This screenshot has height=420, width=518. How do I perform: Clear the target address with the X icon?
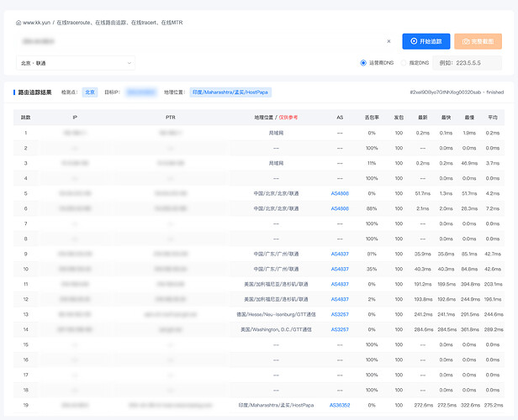tap(388, 41)
